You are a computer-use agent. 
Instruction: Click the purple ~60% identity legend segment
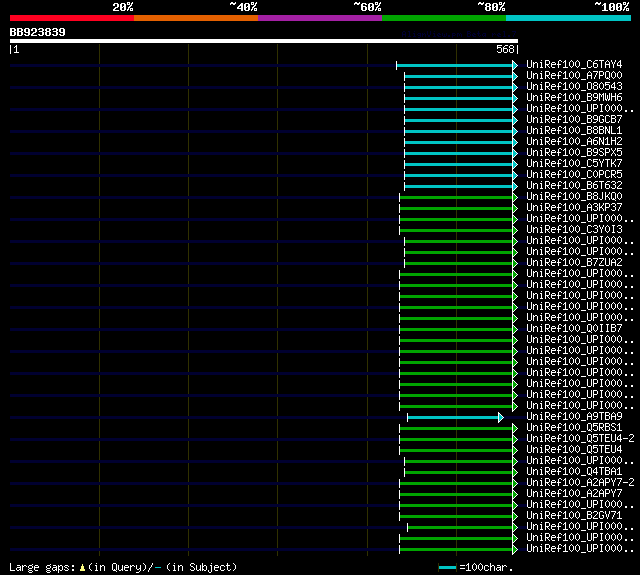[320, 18]
